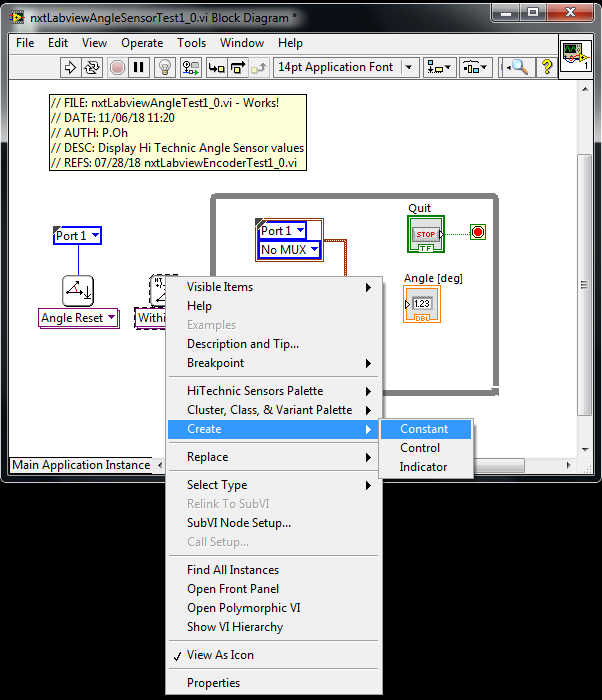Choose Indicator from Create submenu
This screenshot has height=700, width=602.
[426, 467]
